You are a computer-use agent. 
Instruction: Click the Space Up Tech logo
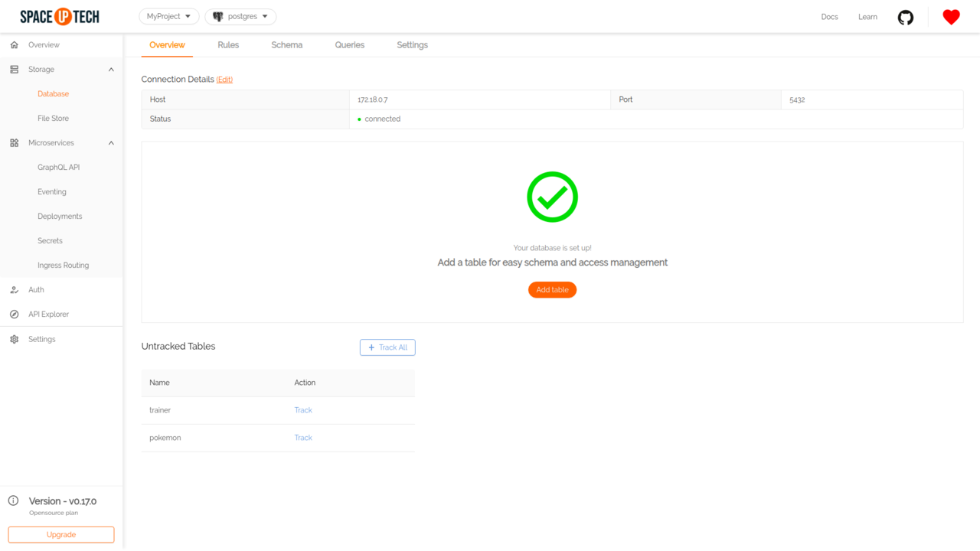pyautogui.click(x=60, y=16)
